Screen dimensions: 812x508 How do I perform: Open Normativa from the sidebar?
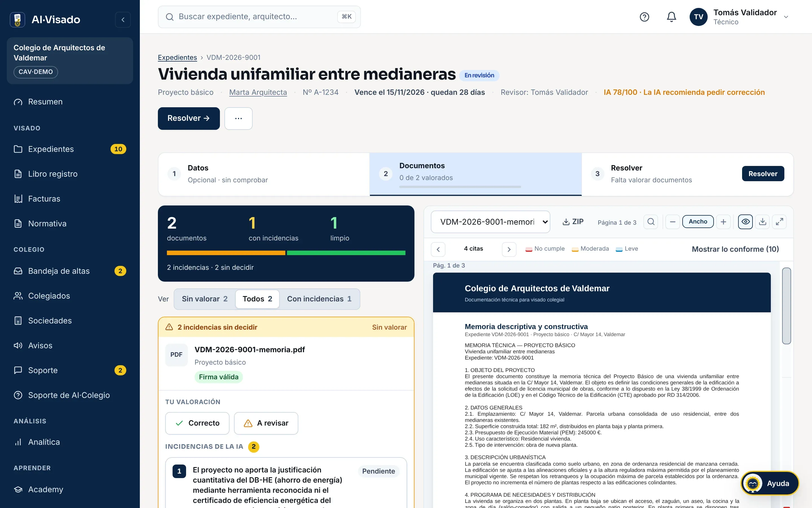tap(70, 224)
